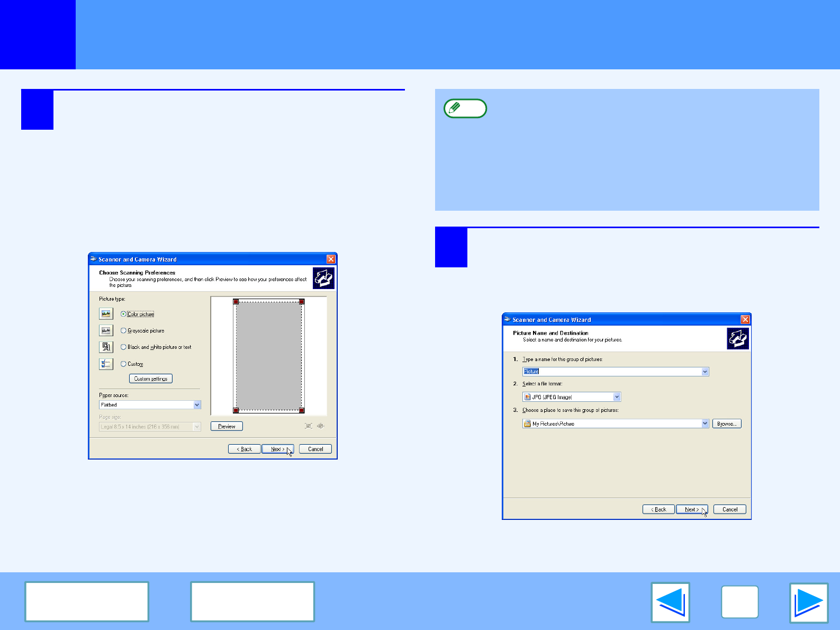Go to next page with right arrow
Viewport: 840px width, 630px height.
[808, 602]
